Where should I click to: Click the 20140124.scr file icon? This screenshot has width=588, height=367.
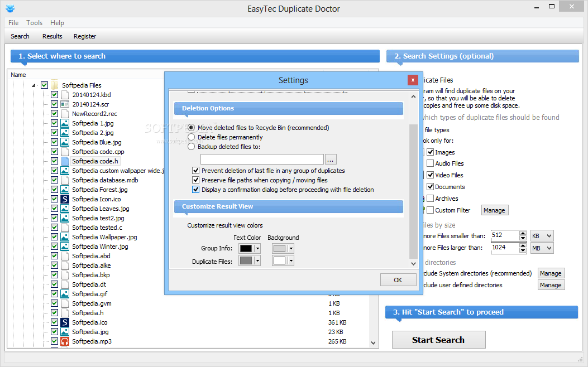[65, 104]
